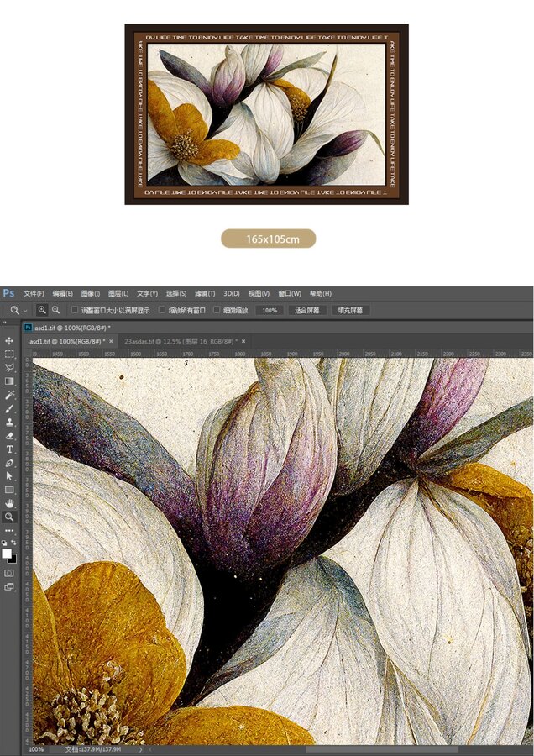Click the 165x105cm size label
This screenshot has width=534, height=756.
(x=269, y=239)
